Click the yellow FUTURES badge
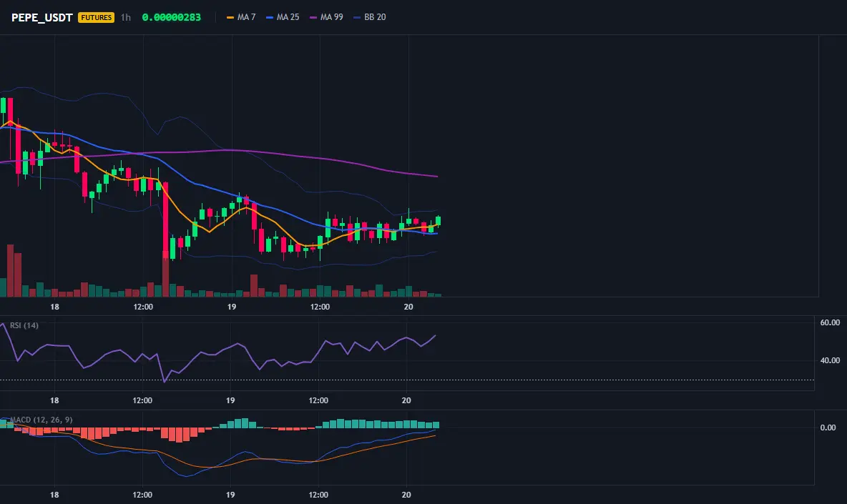 96,17
